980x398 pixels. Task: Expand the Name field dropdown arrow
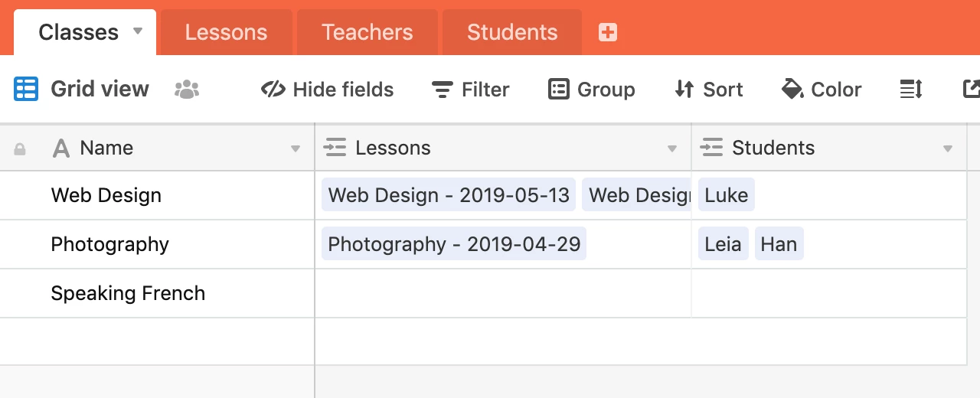(296, 149)
